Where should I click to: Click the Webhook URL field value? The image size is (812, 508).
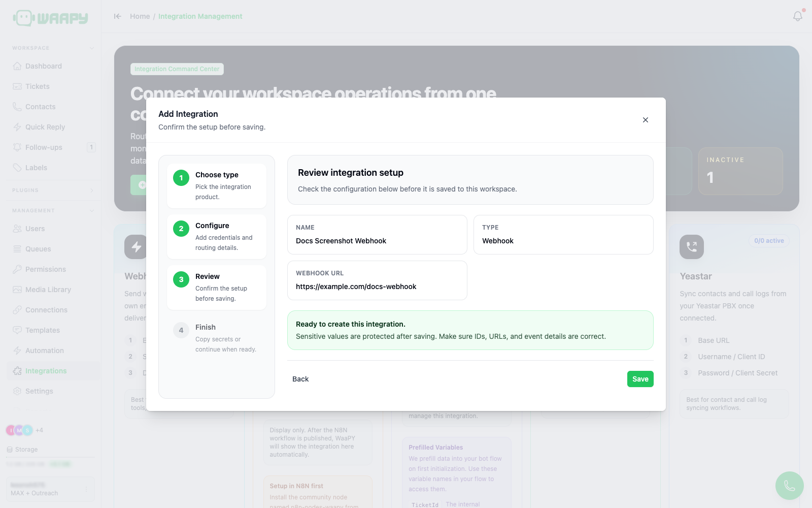356,287
